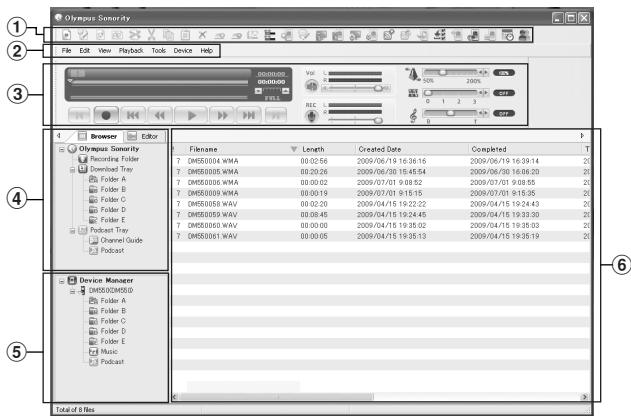Collapse the Download Tray node
Viewport: 631px width, 417px height.
pyautogui.click(x=72, y=170)
